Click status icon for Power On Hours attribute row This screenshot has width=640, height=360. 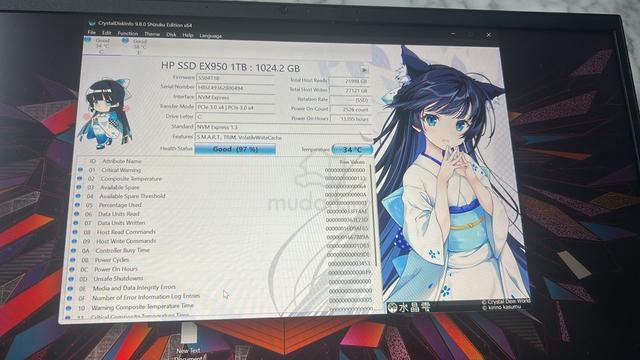(x=71, y=269)
